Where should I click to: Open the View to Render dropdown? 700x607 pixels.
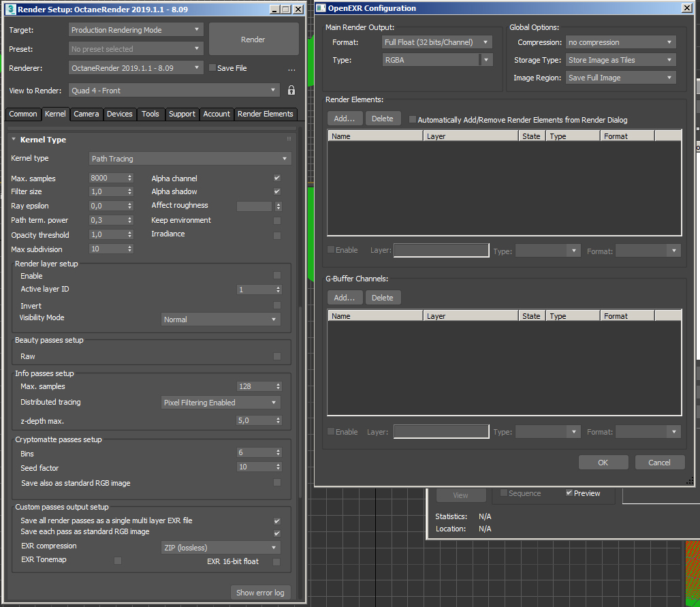pyautogui.click(x=174, y=90)
